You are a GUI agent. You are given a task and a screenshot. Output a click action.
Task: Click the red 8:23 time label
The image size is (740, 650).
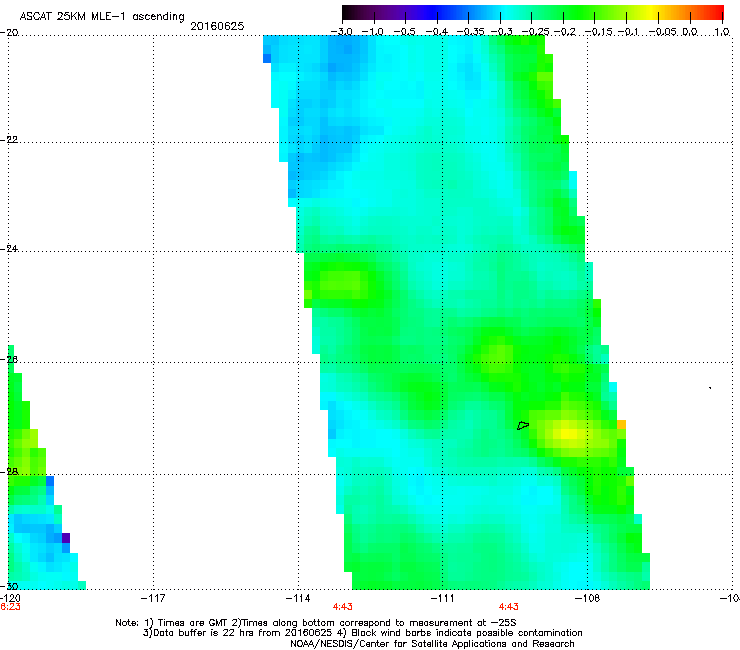(10, 607)
